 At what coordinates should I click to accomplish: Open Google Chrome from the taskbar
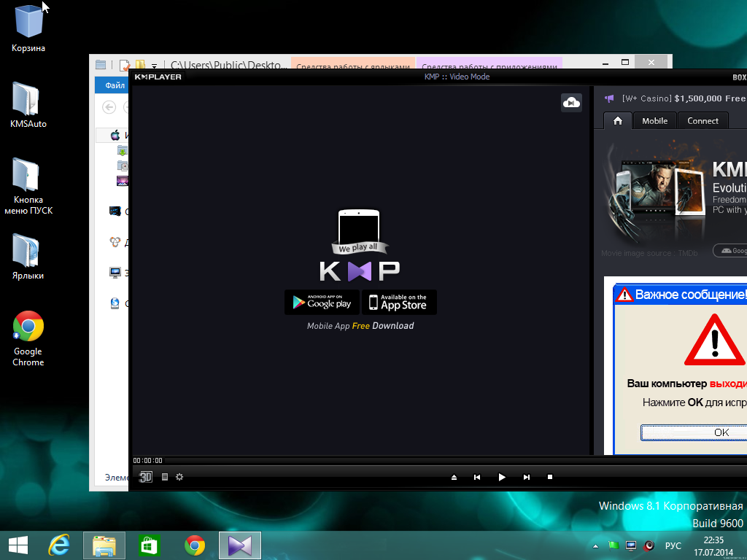click(195, 545)
